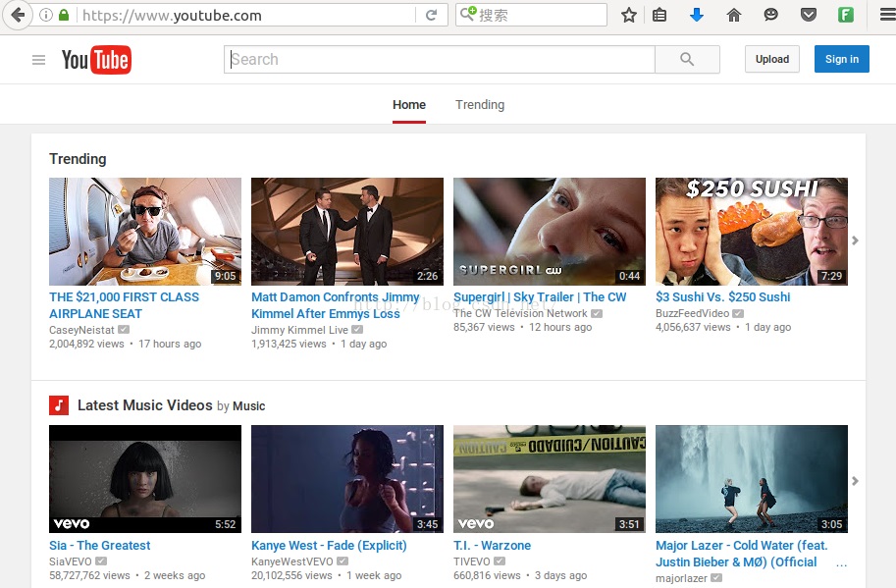
Task: Click TIVEVO verified checkmark badge
Action: [500, 561]
